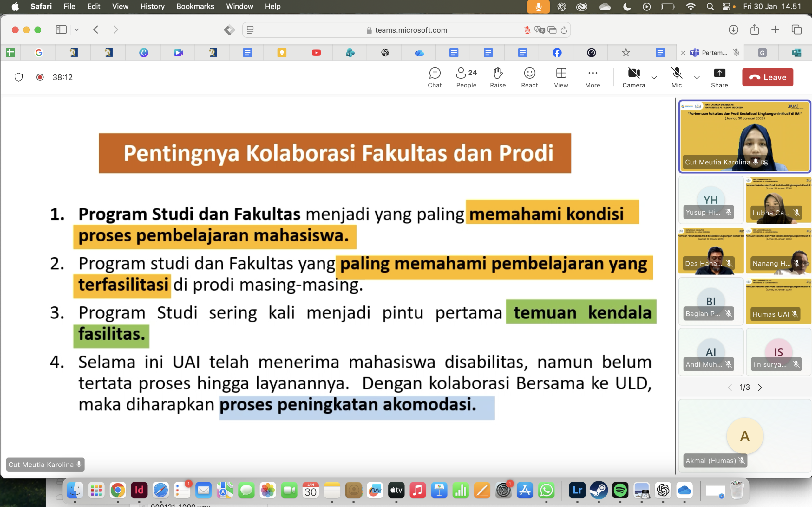Show the People participants list
812x507 pixels.
(x=466, y=77)
